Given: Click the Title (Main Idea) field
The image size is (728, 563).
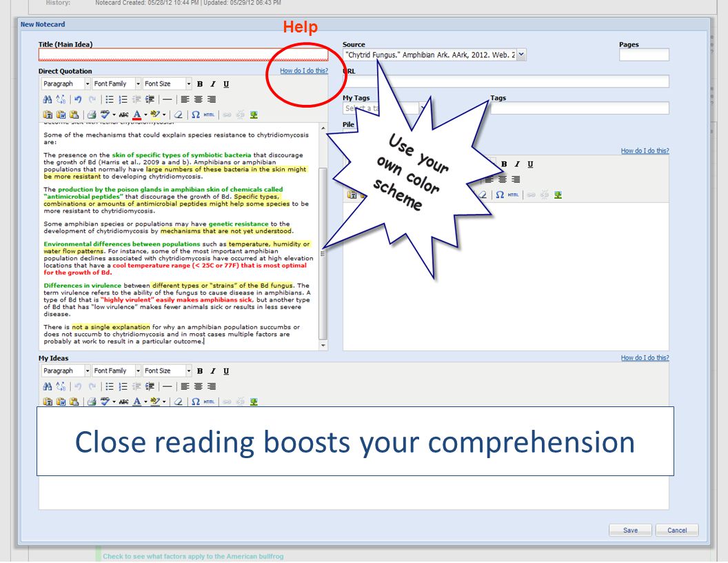Looking at the screenshot, I should point(183,55).
